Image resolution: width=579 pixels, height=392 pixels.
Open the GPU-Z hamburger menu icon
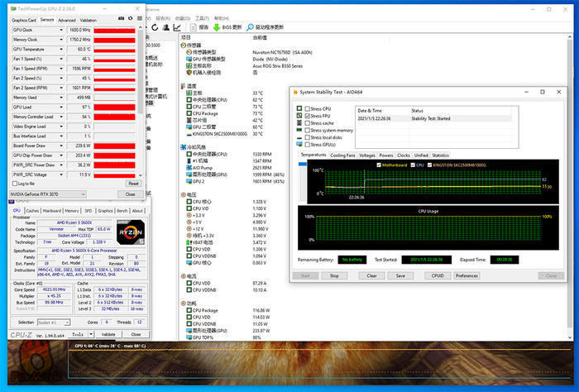click(140, 18)
